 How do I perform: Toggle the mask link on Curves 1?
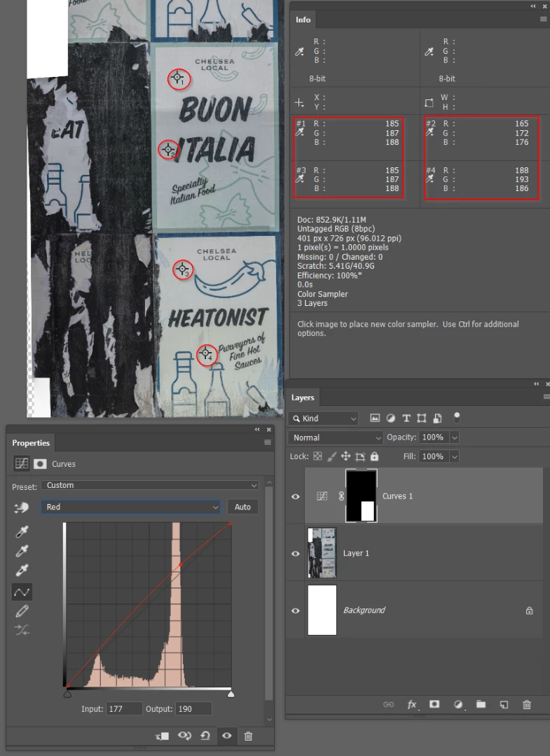pos(341,496)
